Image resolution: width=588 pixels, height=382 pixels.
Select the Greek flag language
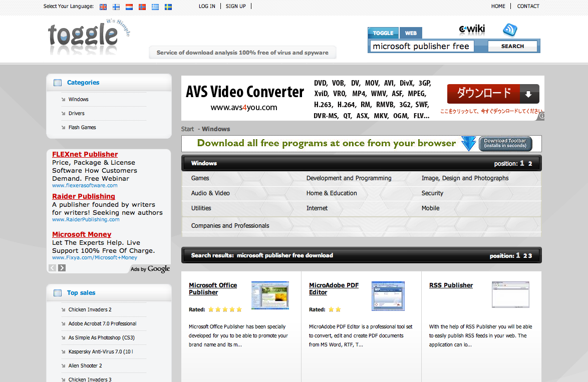(x=155, y=7)
